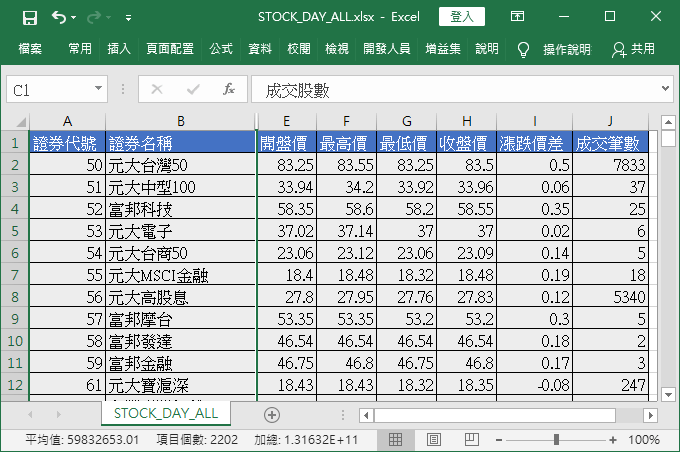Click the formula bar Cancel X icon
Image resolution: width=680 pixels, height=452 pixels.
tap(157, 89)
